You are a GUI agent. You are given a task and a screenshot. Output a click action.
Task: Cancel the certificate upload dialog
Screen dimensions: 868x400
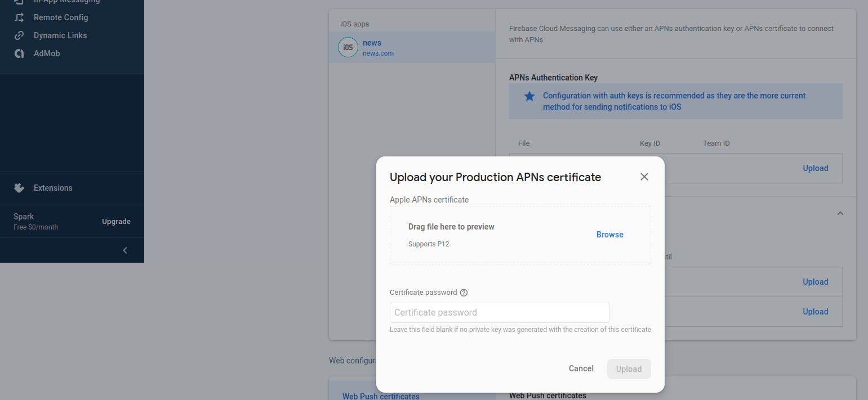tap(581, 368)
